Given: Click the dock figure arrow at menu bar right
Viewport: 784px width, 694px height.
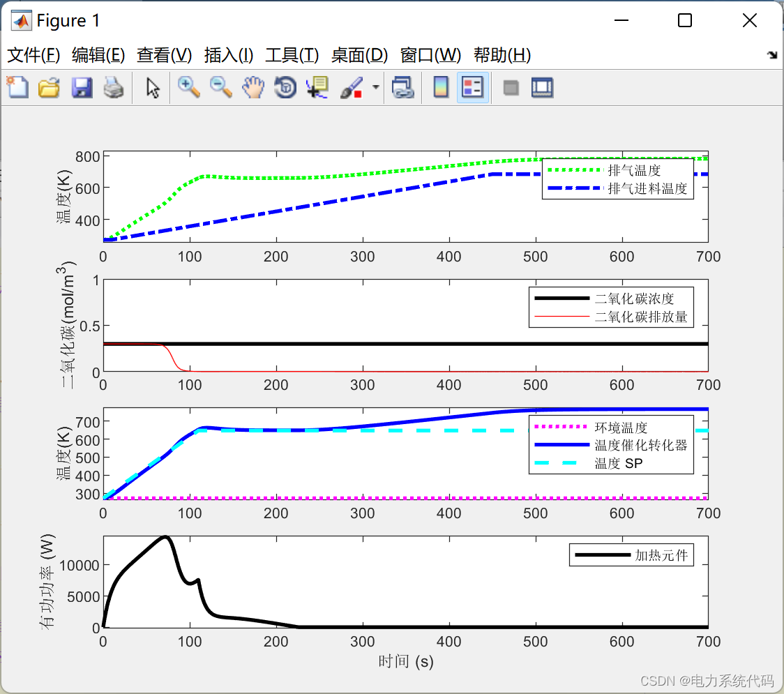Looking at the screenshot, I should pos(772,55).
